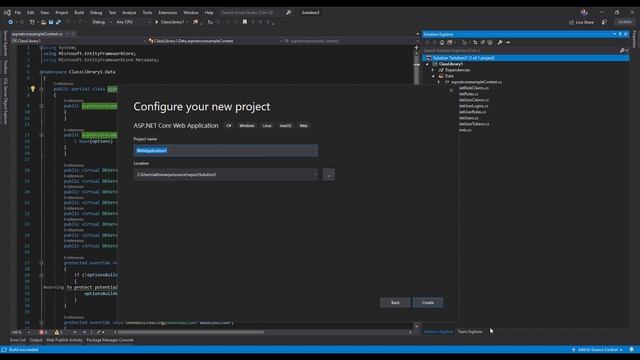
Task: Click yellow warning count icon below editor
Action: point(57,332)
